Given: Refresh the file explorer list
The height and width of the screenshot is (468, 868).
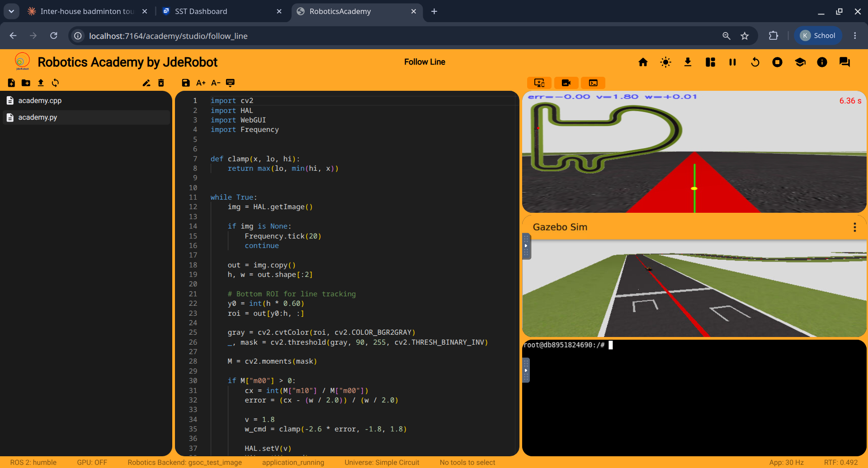Looking at the screenshot, I should click(x=55, y=83).
